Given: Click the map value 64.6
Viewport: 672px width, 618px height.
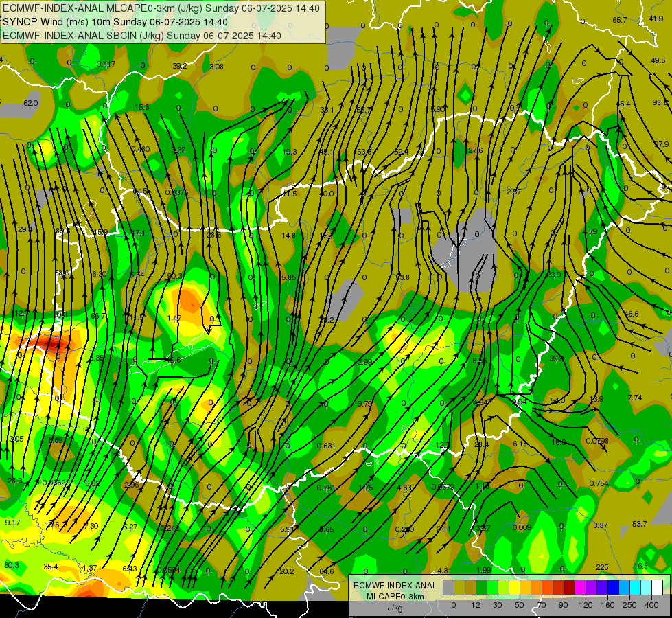Looking at the screenshot, I should (x=327, y=571).
